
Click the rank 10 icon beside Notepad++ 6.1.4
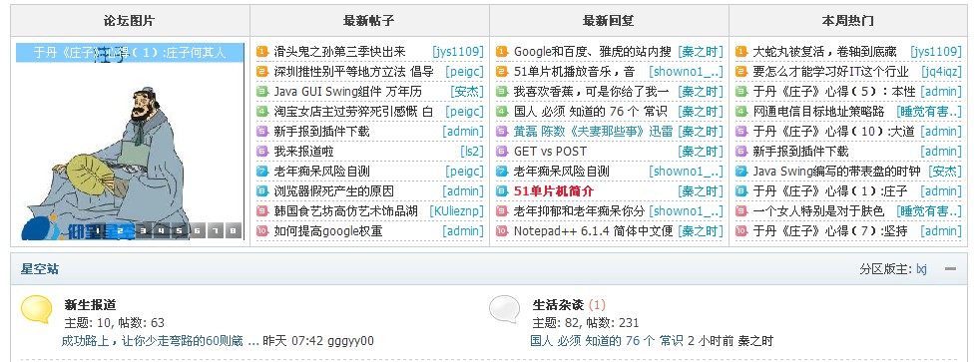point(502,231)
